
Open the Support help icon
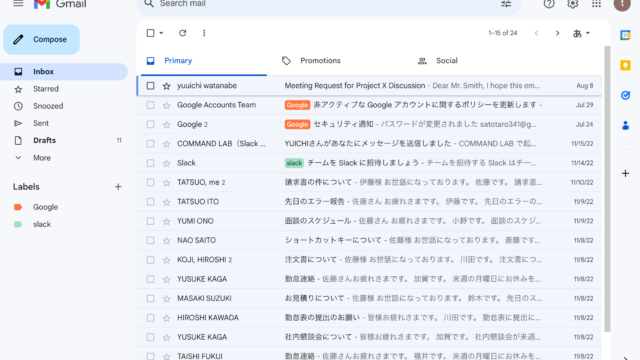549,4
